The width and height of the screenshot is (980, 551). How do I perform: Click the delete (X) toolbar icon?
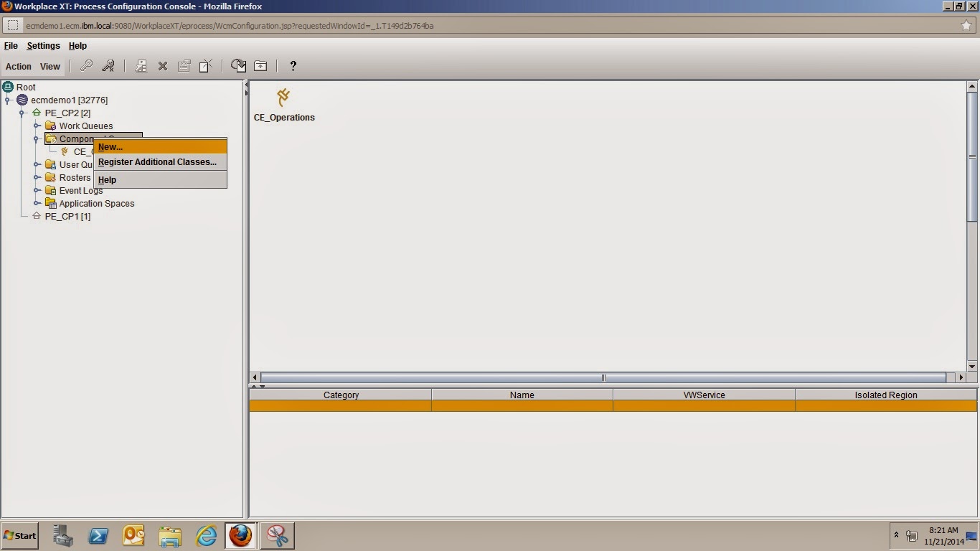[x=162, y=65]
